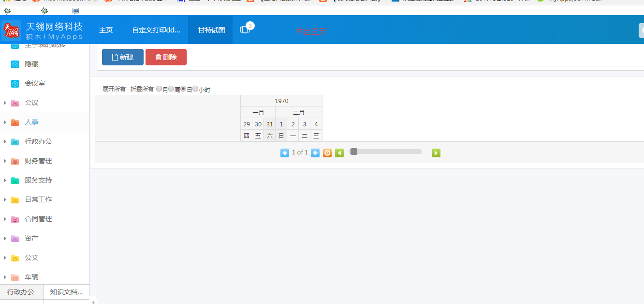Click the 展开所有 link
The height and width of the screenshot is (304, 644).
(x=114, y=89)
